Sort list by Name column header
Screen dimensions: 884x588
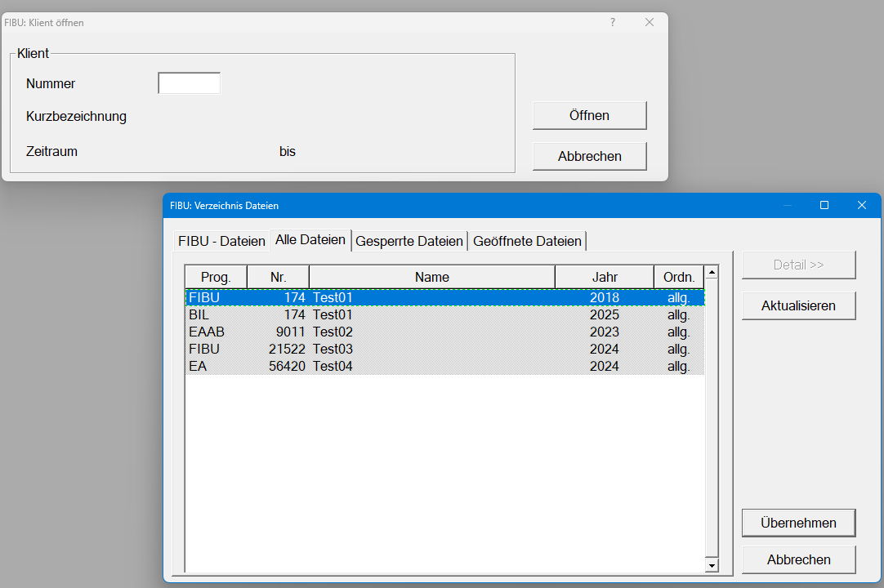431,277
